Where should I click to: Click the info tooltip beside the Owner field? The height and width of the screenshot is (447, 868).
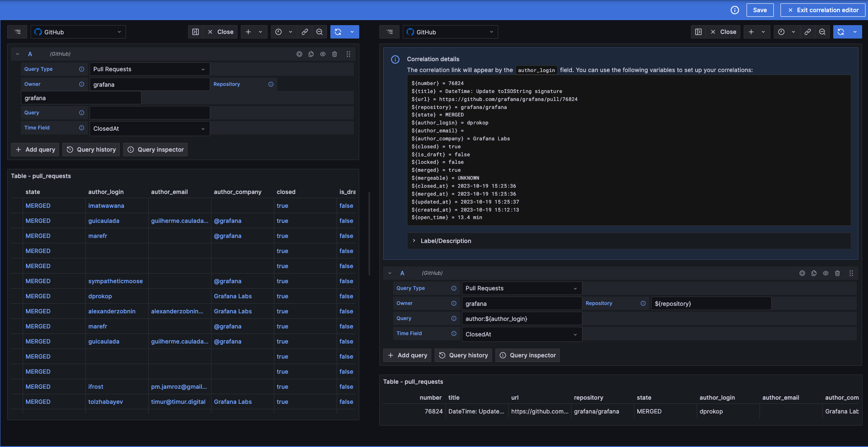81,84
